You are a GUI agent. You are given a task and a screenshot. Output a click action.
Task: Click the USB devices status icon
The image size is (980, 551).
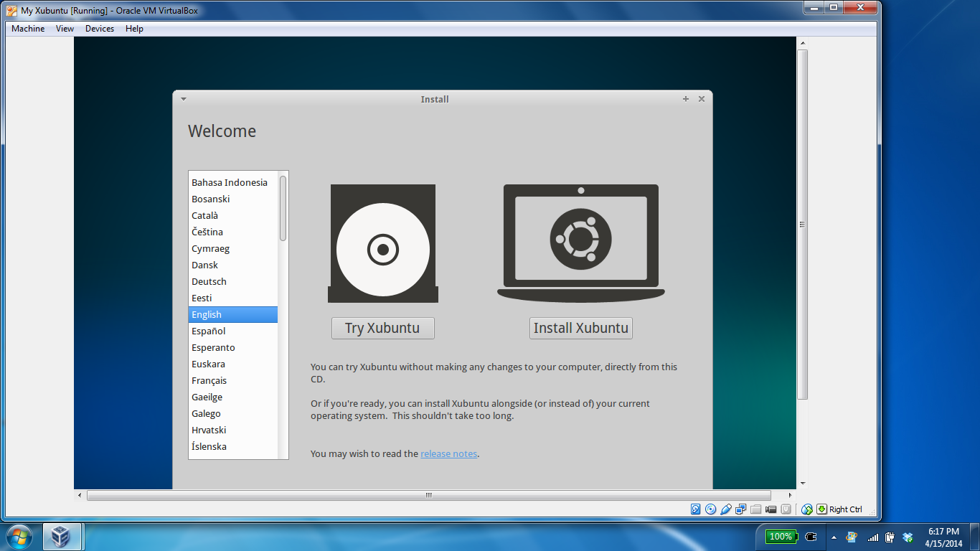coord(725,509)
